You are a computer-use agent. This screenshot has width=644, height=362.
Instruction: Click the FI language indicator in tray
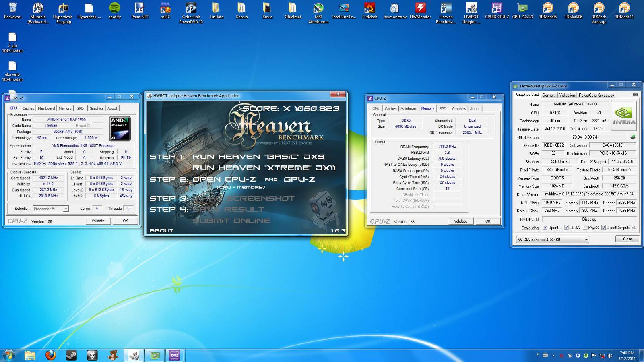point(538,355)
